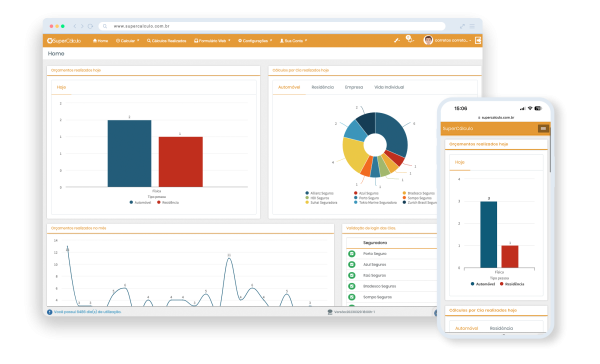Open the Home menu item in the navbar

coord(101,41)
